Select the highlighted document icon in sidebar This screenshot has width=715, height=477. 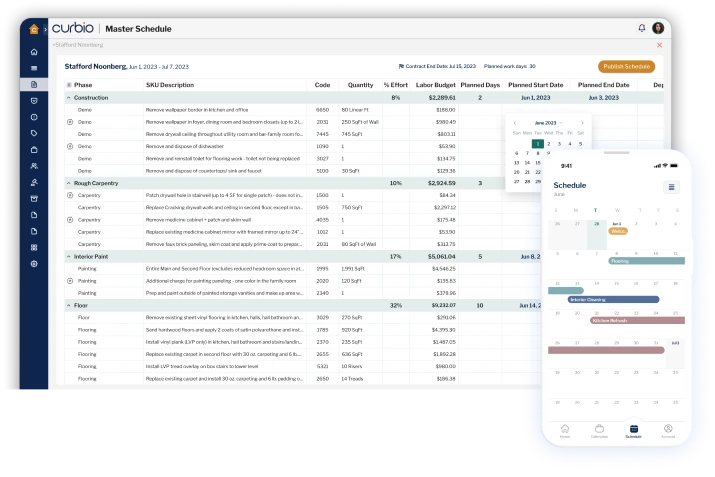(x=34, y=84)
